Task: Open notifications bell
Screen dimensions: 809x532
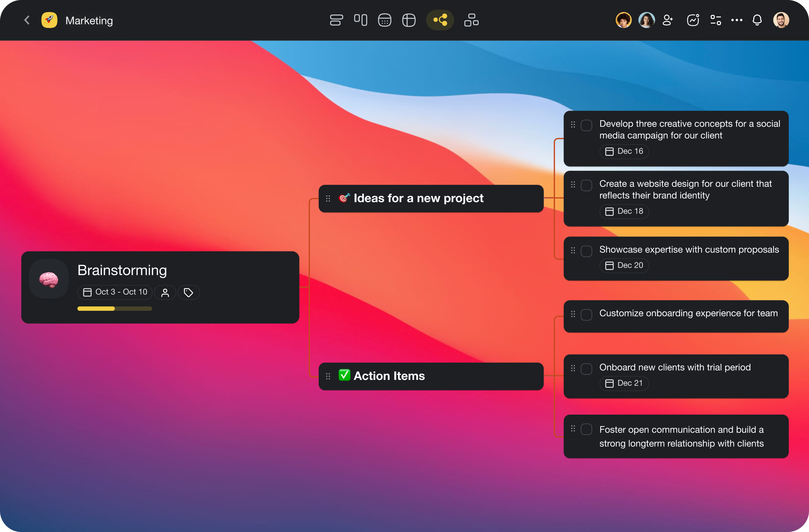Action: pos(757,20)
